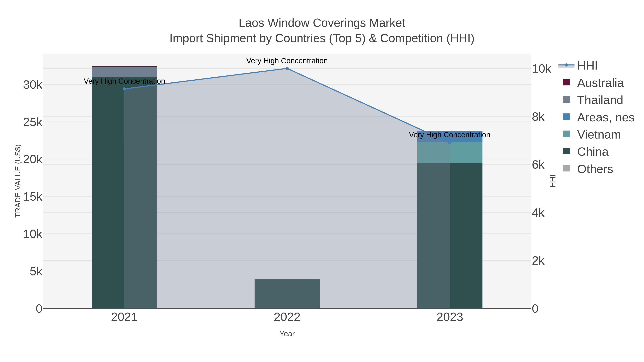644x362 pixels.
Task: Click the 2021 x-axis label
Action: coord(124,317)
